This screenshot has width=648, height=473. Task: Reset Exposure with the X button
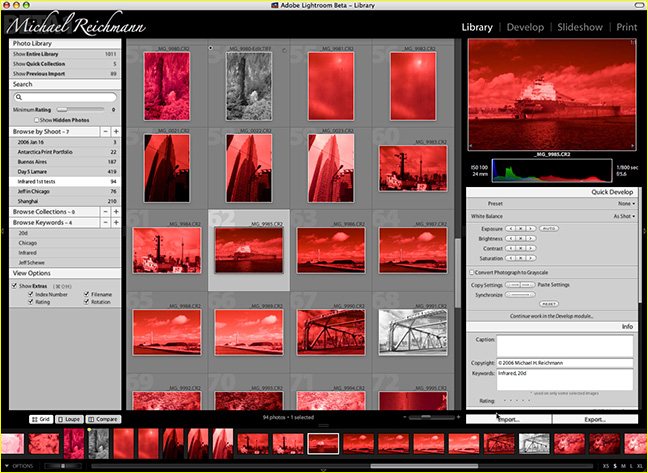point(521,228)
